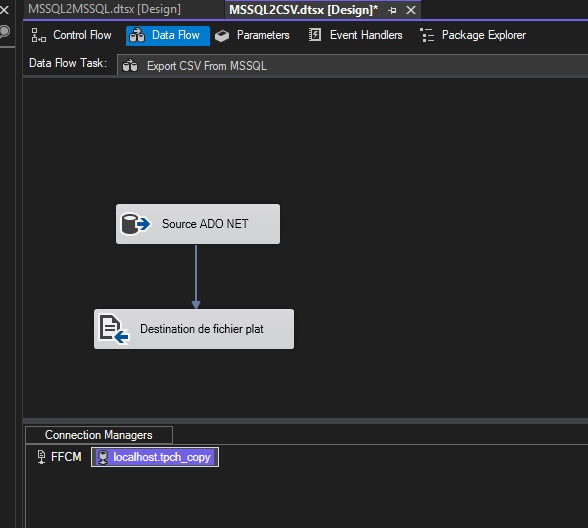Select the data path connector arrow
The width and height of the screenshot is (588, 528).
(x=196, y=276)
